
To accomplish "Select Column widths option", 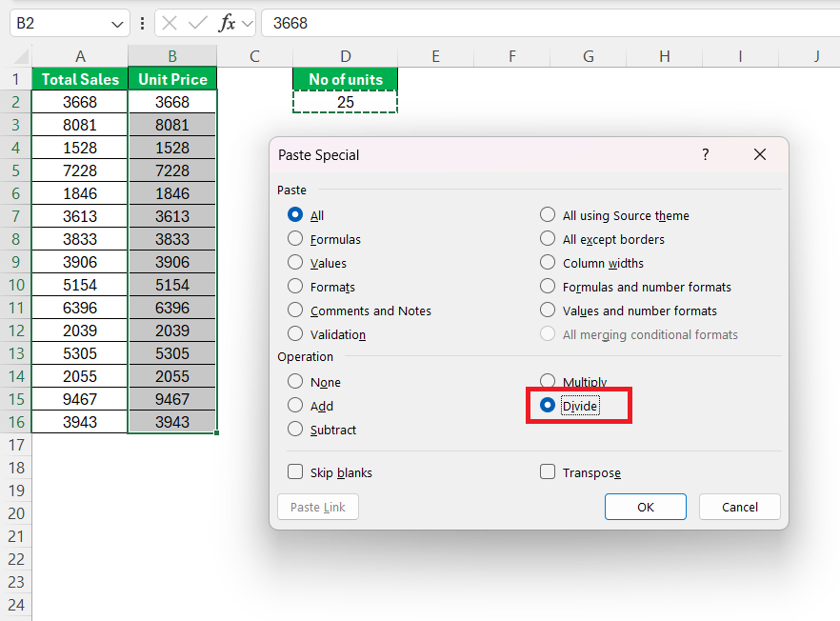I will pyautogui.click(x=548, y=263).
